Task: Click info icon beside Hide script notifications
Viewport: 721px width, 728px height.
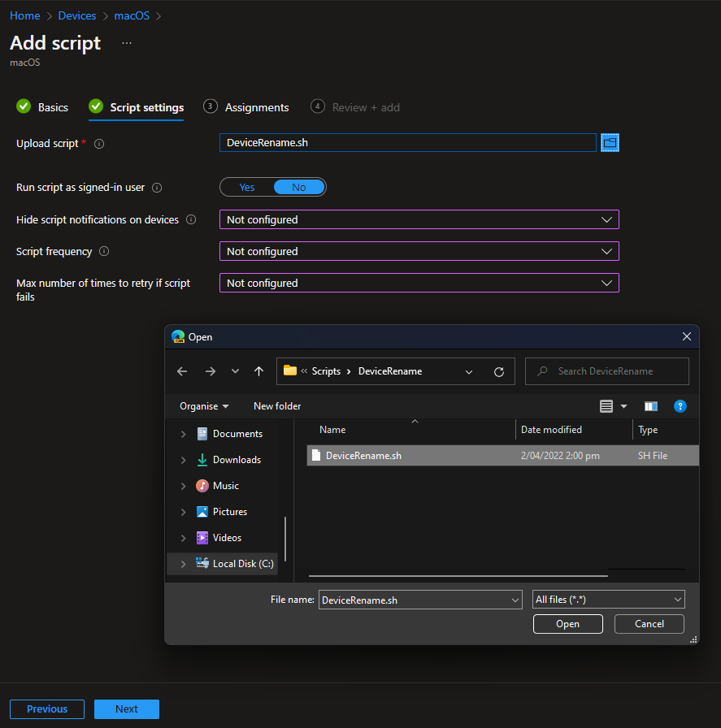Action: [x=191, y=219]
